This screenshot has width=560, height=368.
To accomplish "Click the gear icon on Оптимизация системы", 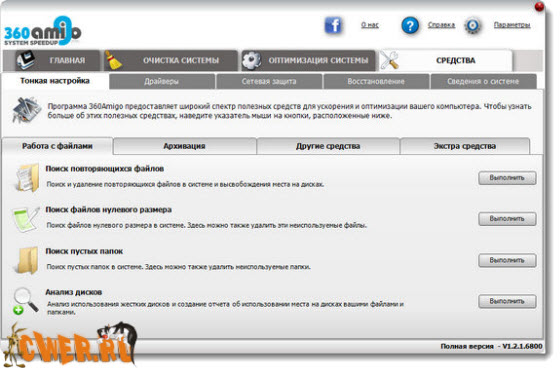I will 251,60.
